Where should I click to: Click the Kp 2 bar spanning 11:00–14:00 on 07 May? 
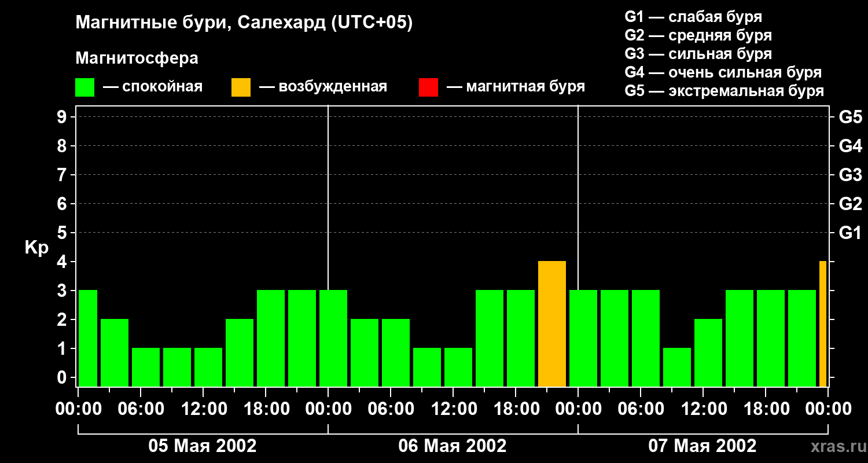pos(708,353)
